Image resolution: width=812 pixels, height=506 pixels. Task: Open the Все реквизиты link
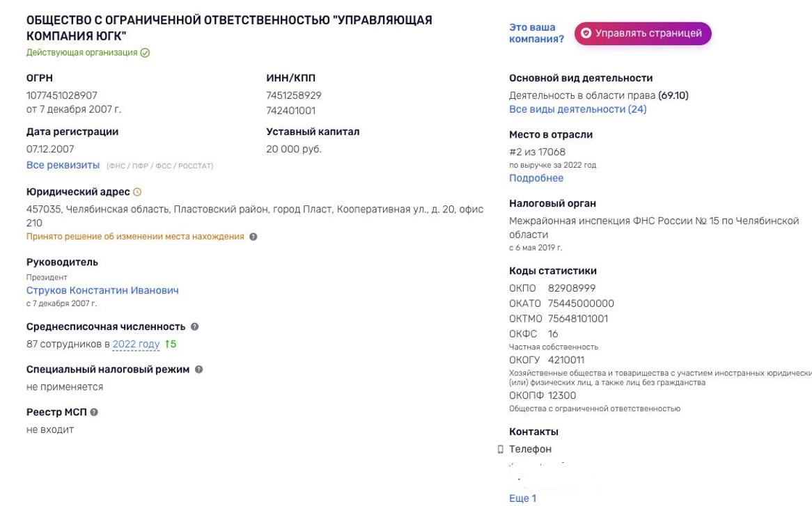[63, 165]
